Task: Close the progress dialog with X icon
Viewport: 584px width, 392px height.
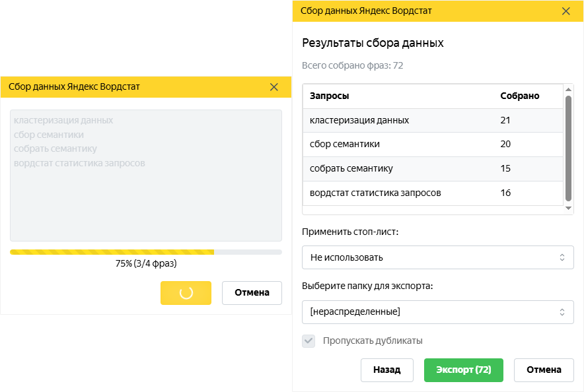Action: tap(274, 87)
